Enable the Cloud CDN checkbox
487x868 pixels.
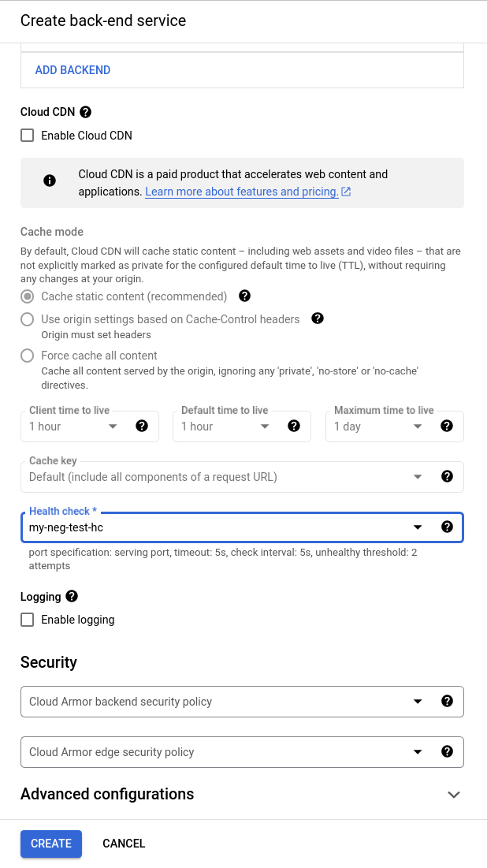click(x=27, y=135)
